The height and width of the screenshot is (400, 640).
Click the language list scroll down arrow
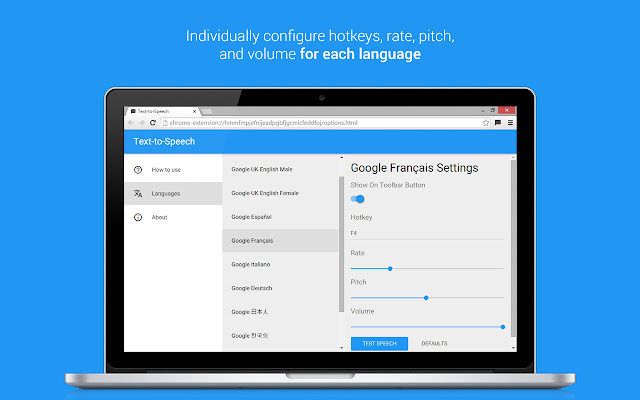[342, 348]
